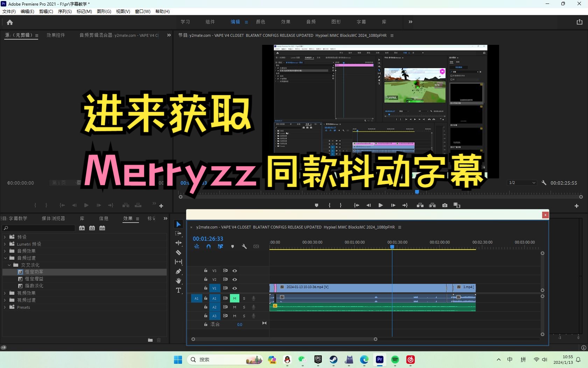Viewport: 588px width, 368px height.
Task: Select the Hand tool
Action: 178,281
